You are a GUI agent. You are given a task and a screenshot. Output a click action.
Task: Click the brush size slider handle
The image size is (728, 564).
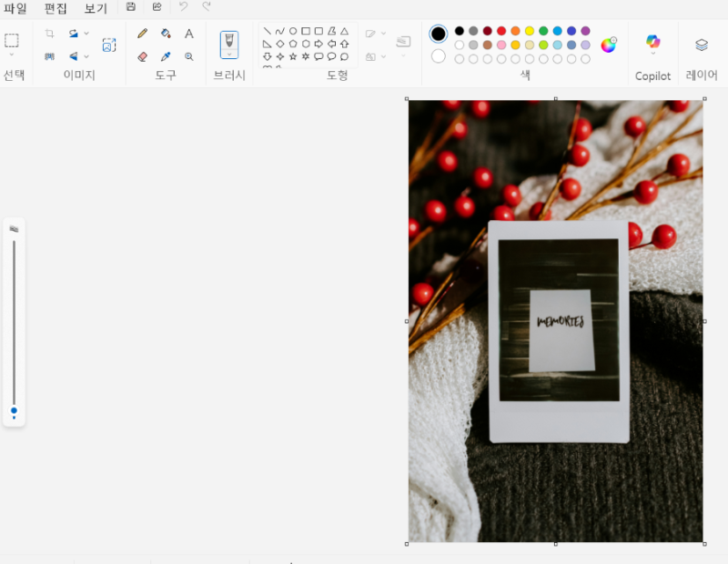pos(14,410)
